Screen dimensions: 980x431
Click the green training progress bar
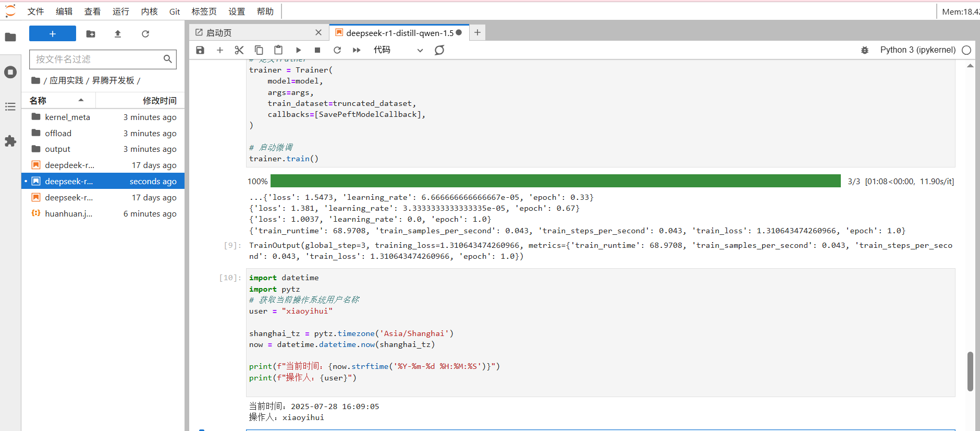click(555, 181)
